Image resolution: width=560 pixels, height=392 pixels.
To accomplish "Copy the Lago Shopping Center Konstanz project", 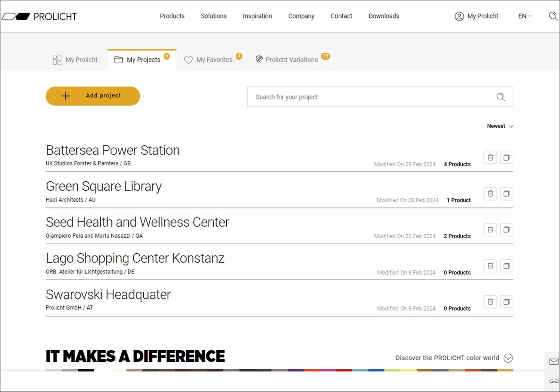I will (506, 266).
